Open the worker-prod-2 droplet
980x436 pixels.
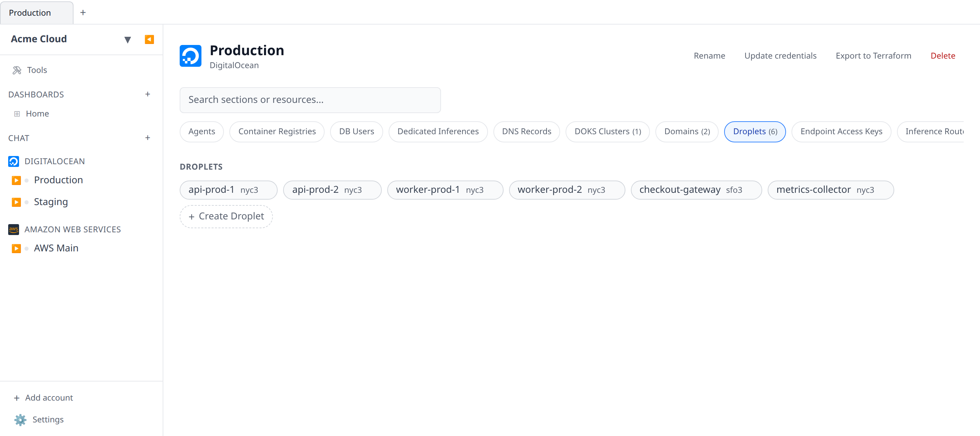pyautogui.click(x=567, y=190)
